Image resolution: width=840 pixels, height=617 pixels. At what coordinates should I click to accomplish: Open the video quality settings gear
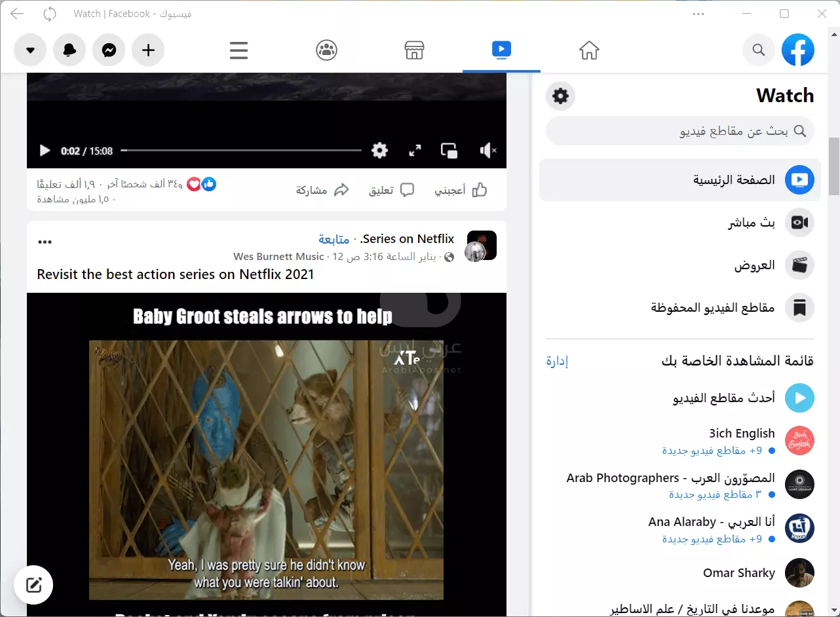click(x=379, y=150)
